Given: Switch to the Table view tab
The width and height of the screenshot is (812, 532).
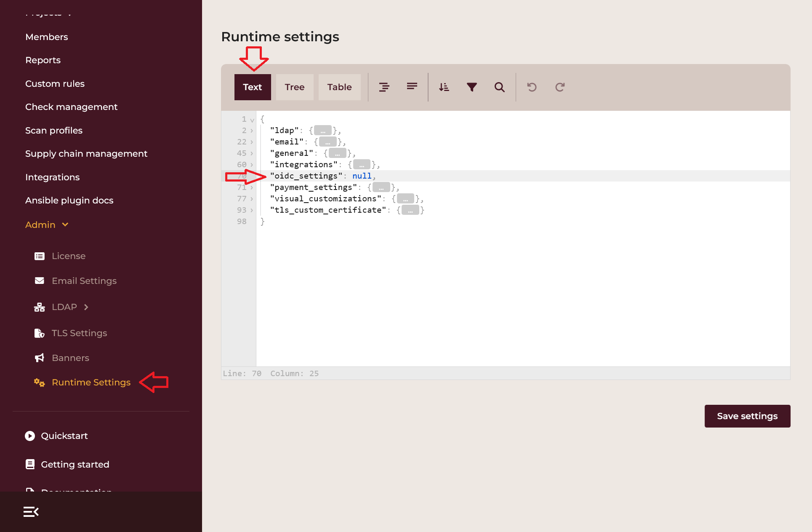Looking at the screenshot, I should click(x=339, y=87).
